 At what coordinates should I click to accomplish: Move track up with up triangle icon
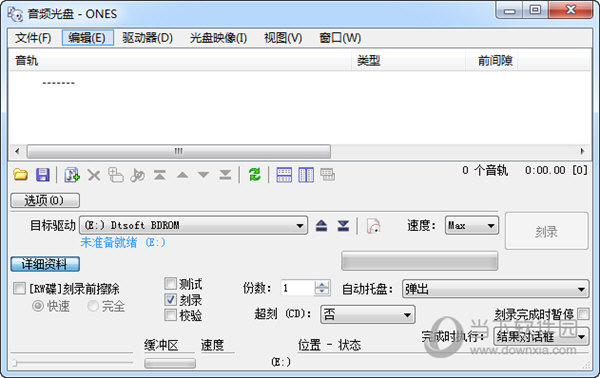click(x=182, y=175)
